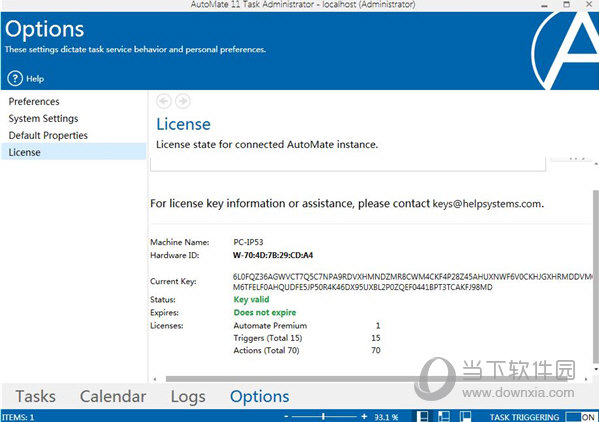The height and width of the screenshot is (422, 599).
Task: Click the keys@helpsystems.com email address
Action: (x=487, y=204)
